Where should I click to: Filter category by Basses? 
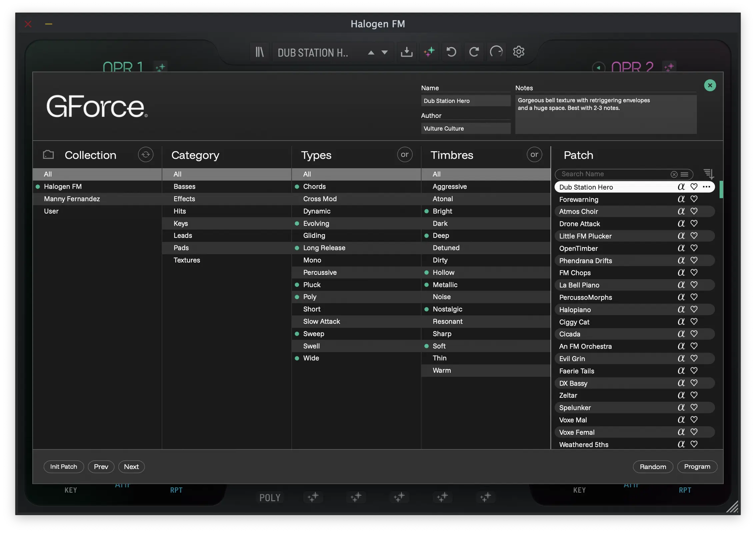pos(227,187)
